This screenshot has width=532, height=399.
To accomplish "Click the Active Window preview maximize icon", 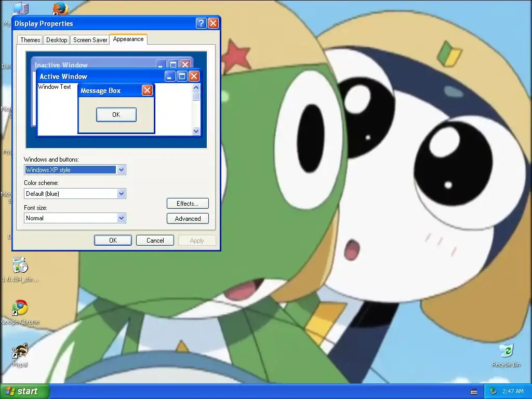I will pyautogui.click(x=182, y=76).
